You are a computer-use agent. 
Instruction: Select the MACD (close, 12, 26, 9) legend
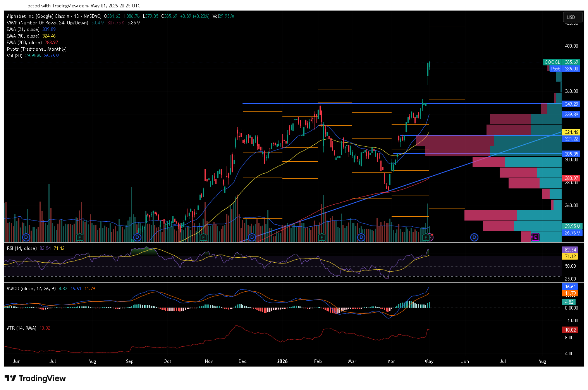pyautogui.click(x=32, y=289)
